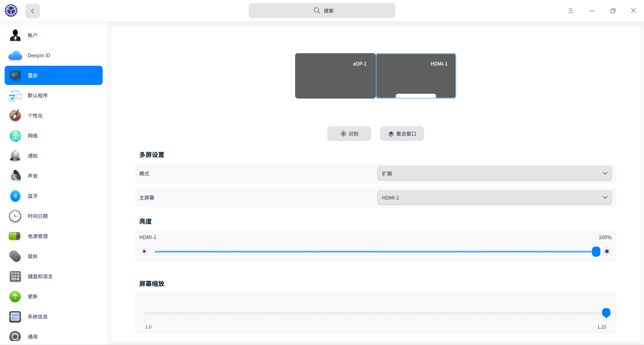Viewport: 644px width, 345px height.
Task: Open 鼠标 mouse icon
Action: pyautogui.click(x=15, y=256)
